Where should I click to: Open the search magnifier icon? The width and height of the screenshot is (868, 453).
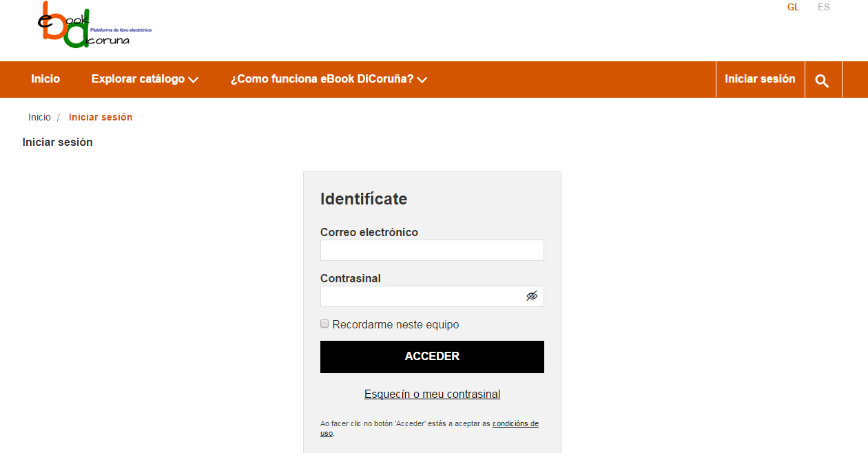point(822,81)
